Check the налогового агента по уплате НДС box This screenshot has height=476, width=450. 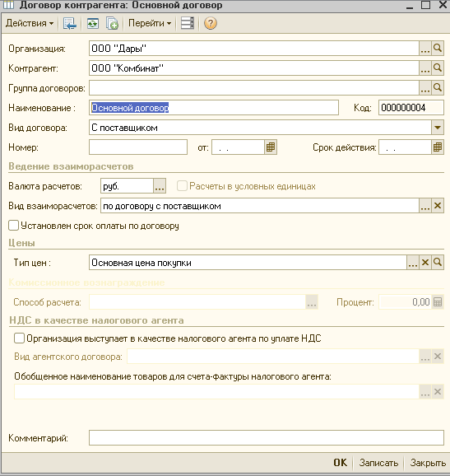pos(19,338)
